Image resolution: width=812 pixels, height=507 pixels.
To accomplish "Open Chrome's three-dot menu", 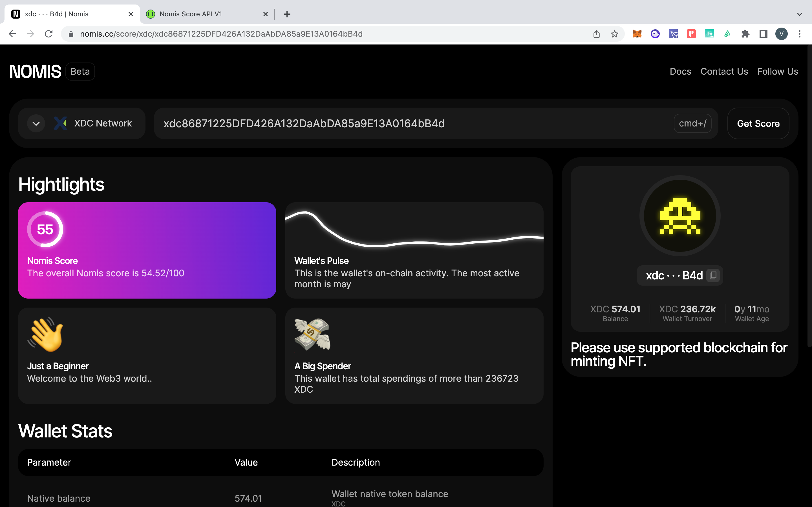I will [x=800, y=34].
